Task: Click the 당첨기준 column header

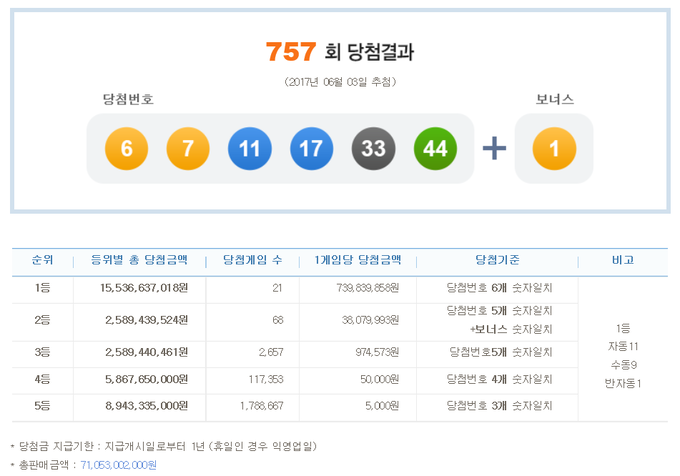Action: click(499, 260)
